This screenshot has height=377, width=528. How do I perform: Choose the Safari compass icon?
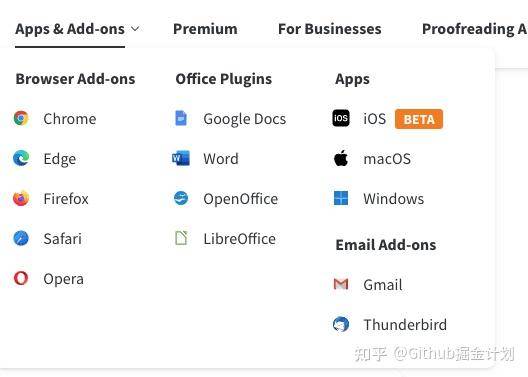click(21, 238)
